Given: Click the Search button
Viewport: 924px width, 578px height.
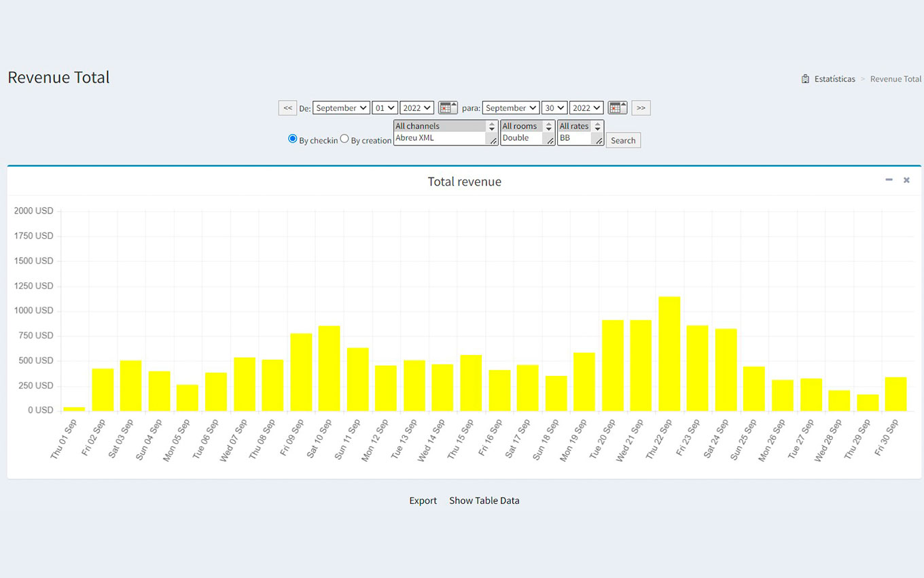Looking at the screenshot, I should pyautogui.click(x=623, y=141).
